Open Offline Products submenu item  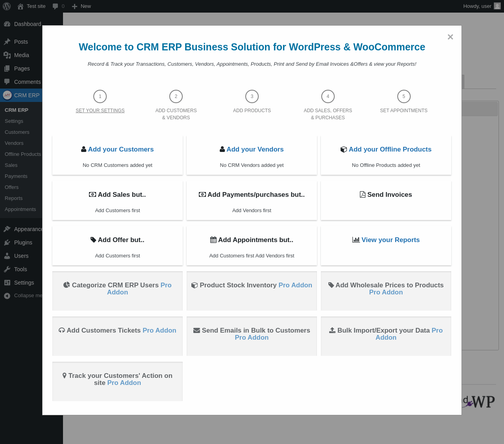tap(23, 154)
